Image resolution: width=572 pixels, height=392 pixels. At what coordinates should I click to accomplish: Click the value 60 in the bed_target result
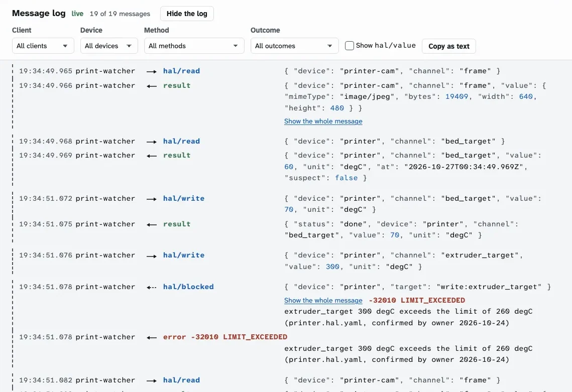point(289,167)
